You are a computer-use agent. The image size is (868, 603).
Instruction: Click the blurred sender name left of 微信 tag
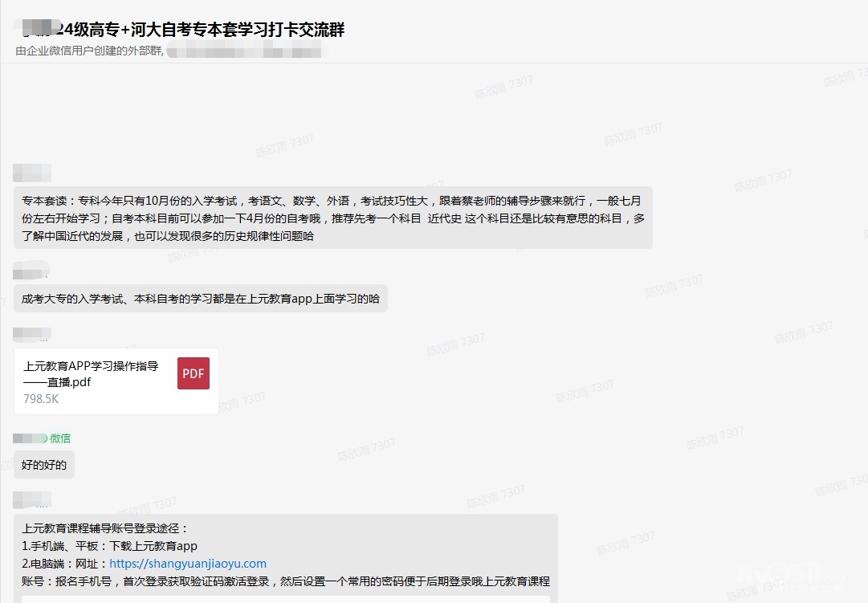[30, 438]
